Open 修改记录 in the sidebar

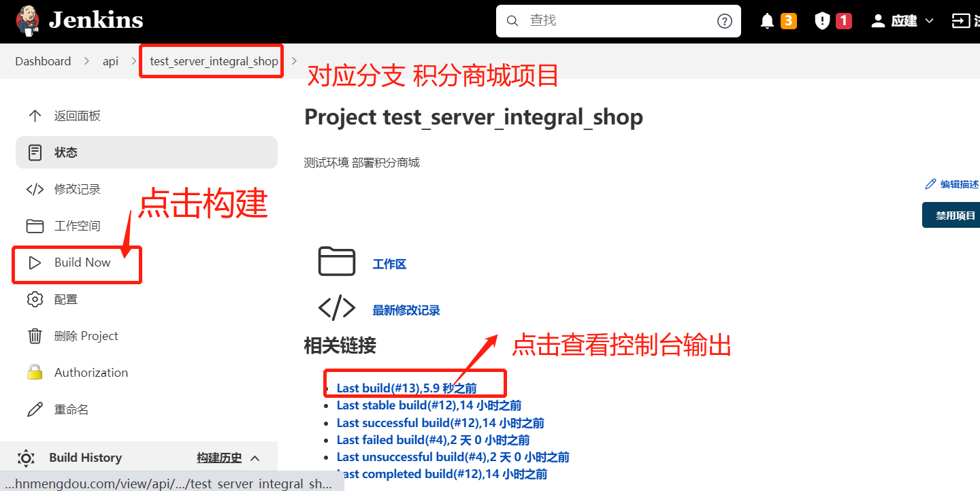point(77,189)
